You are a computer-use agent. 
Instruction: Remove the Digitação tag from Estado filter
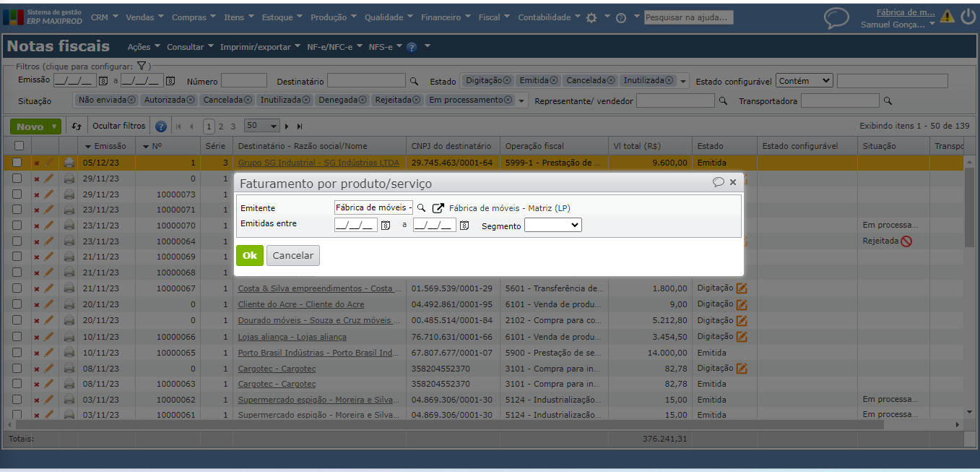(x=507, y=80)
